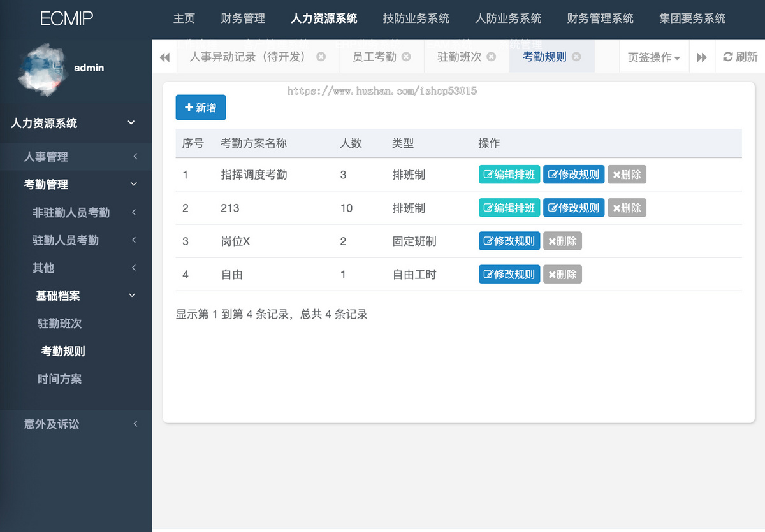Click the 自由工时 type cell
This screenshot has height=532, width=765.
(x=414, y=275)
